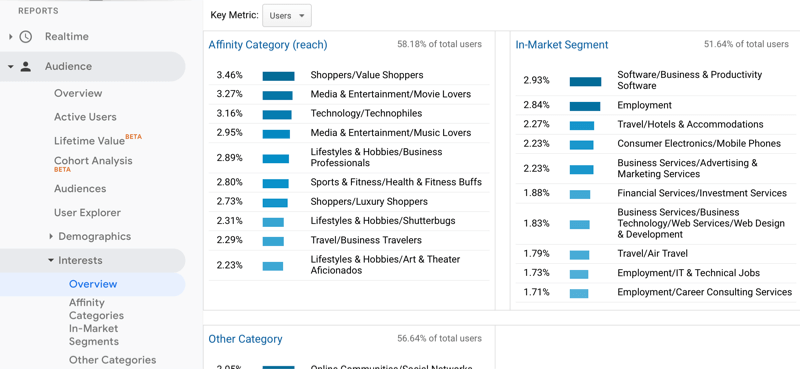Image resolution: width=800 pixels, height=369 pixels.
Task: Collapse the Audience section arrow
Action: pos(11,66)
